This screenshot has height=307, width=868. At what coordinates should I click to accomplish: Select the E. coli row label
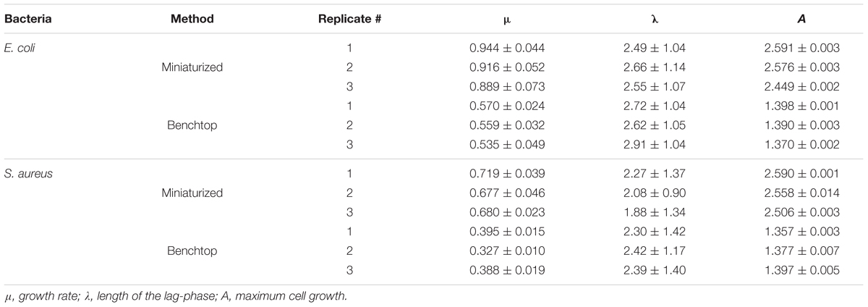(x=20, y=49)
